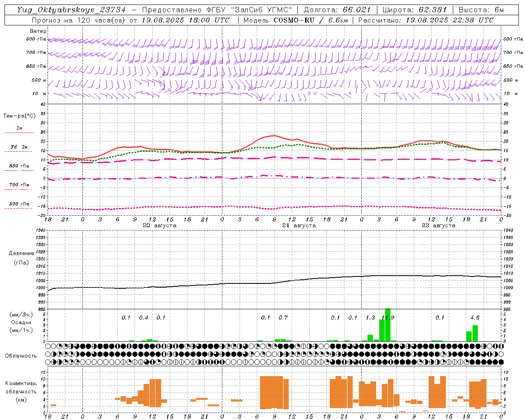Select the latitude value 62.381

(433, 10)
